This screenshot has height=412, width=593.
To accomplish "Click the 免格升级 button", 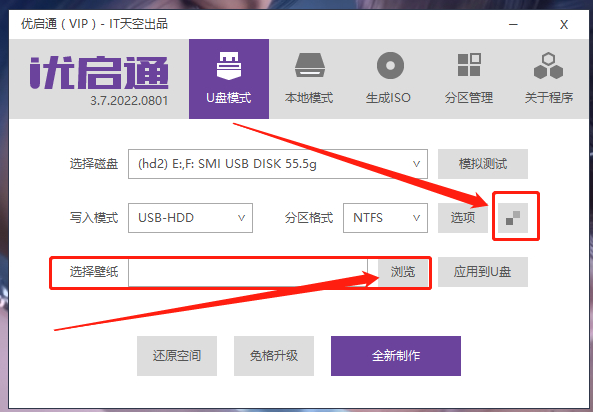I will (x=274, y=356).
